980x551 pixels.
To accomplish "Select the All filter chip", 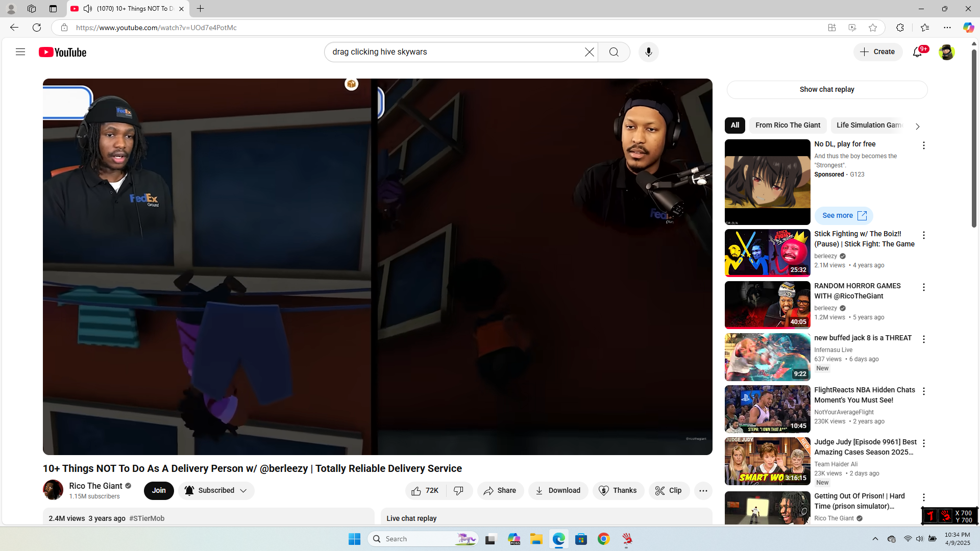I will [x=735, y=126].
